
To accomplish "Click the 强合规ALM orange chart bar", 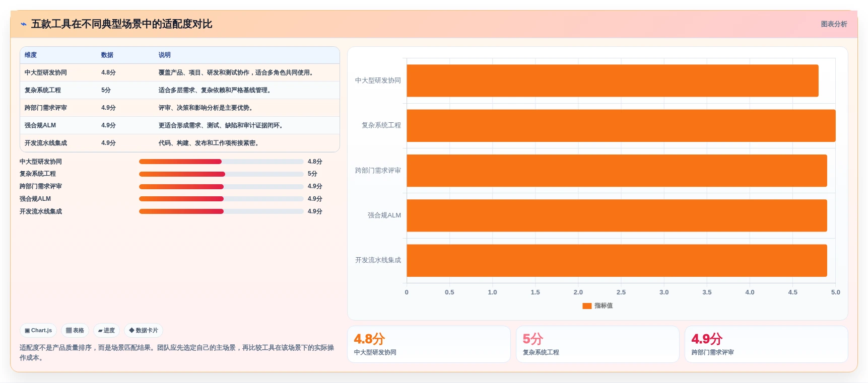I will (617, 215).
